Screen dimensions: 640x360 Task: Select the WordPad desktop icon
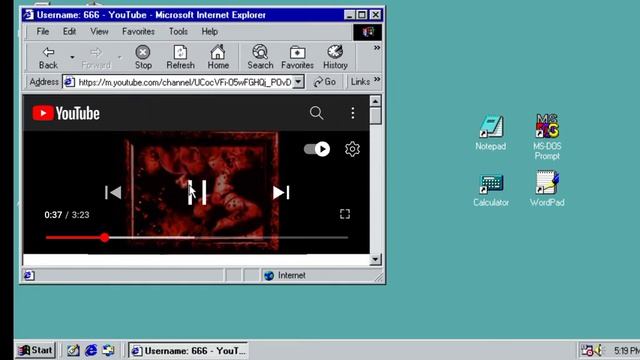(547, 189)
